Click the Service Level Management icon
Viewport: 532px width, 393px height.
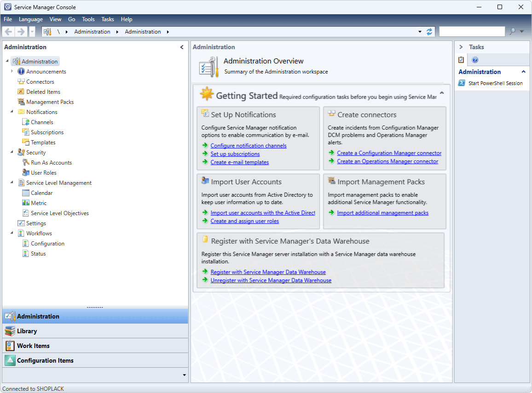(21, 182)
